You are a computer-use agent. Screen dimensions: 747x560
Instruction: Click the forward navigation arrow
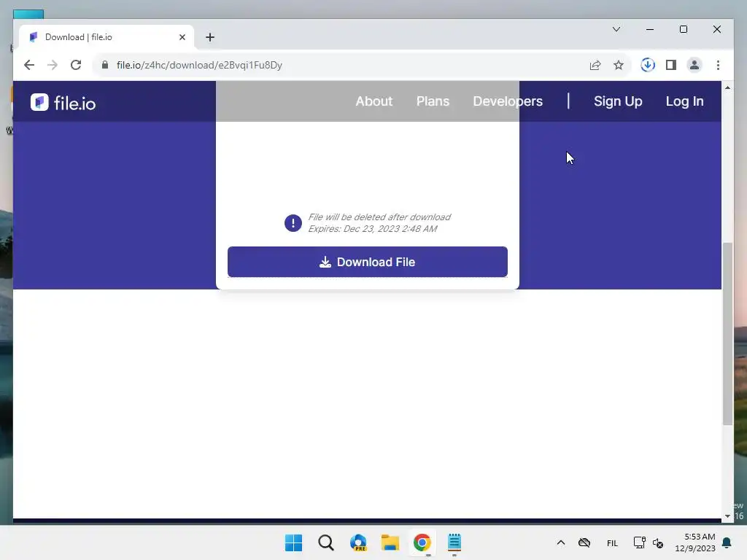point(53,65)
